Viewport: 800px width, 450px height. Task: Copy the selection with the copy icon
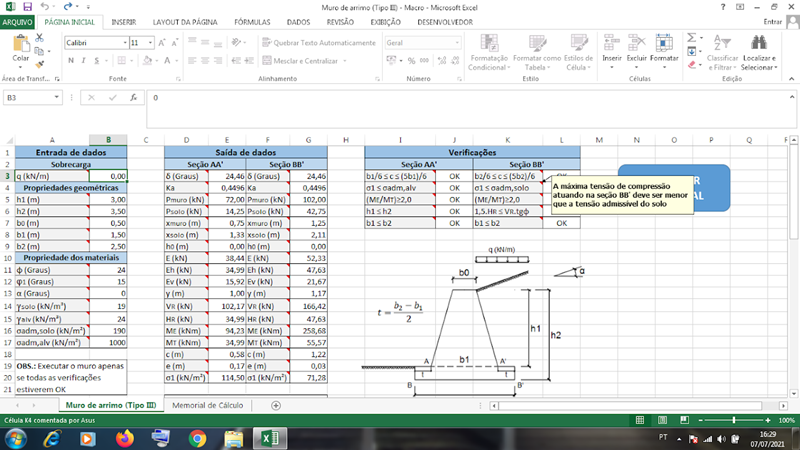click(39, 51)
